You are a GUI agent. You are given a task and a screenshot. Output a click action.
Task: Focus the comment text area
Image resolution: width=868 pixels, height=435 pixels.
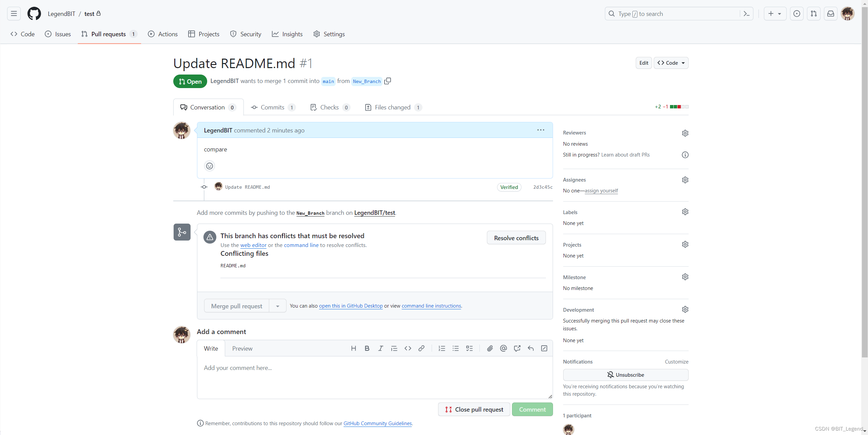click(375, 377)
